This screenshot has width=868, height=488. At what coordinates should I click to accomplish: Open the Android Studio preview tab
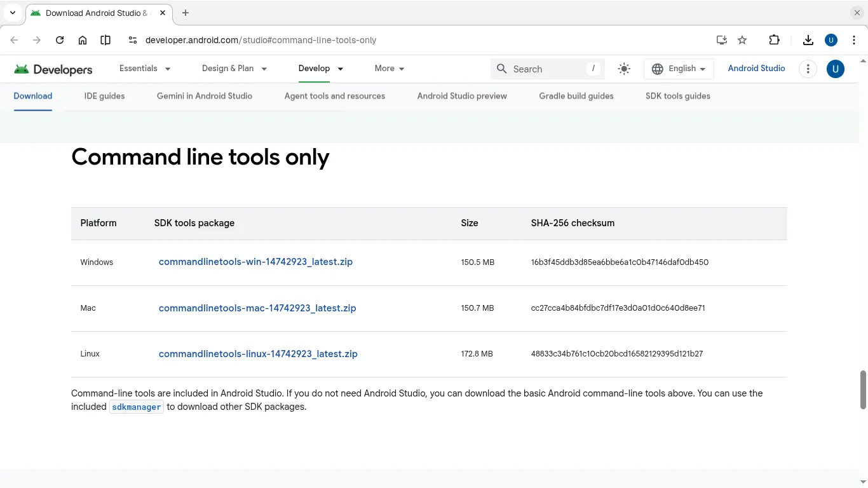pyautogui.click(x=462, y=96)
